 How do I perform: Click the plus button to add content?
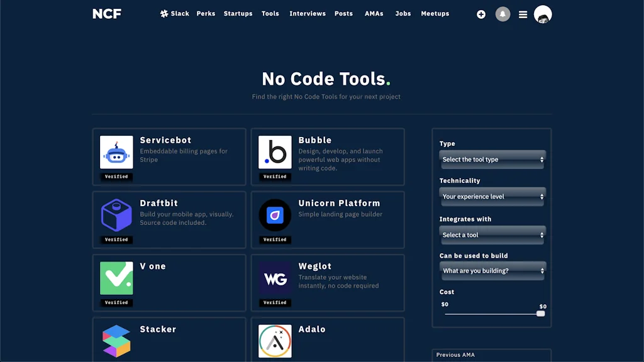pos(481,14)
